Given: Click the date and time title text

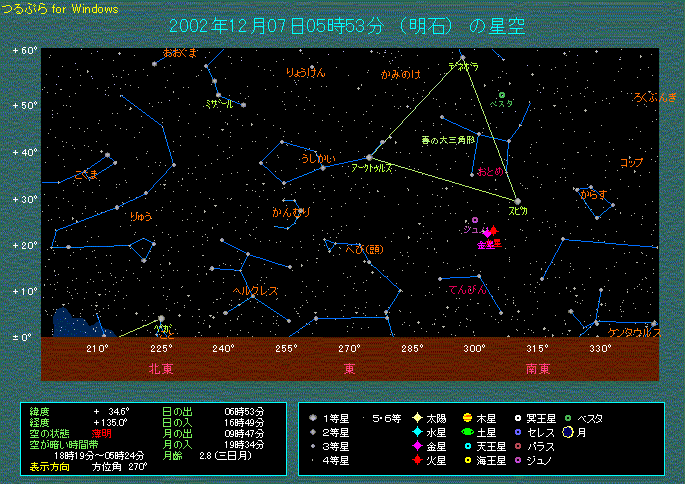Looking at the screenshot, I should [347, 24].
